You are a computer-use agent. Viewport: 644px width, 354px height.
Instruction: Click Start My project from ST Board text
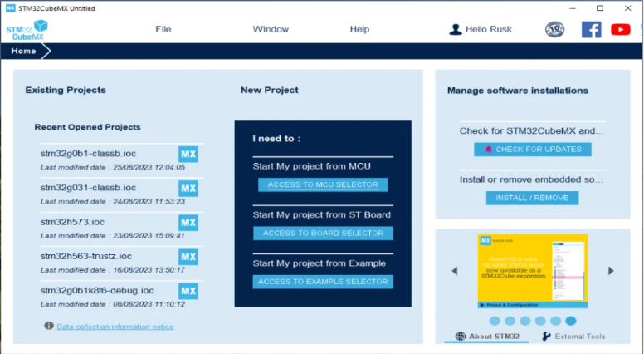pos(322,214)
